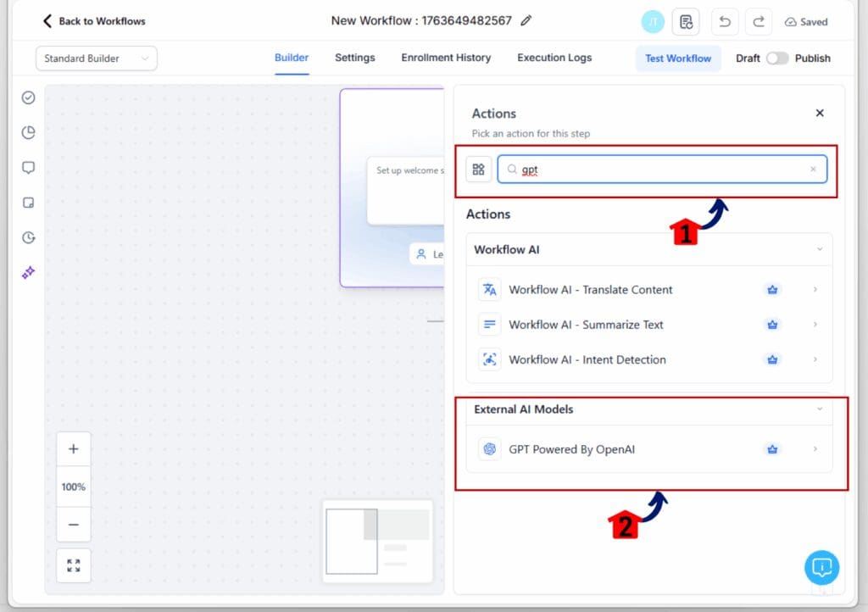Select the clock history icon in the sidebar
Viewport: 868px width, 612px height.
coord(28,238)
